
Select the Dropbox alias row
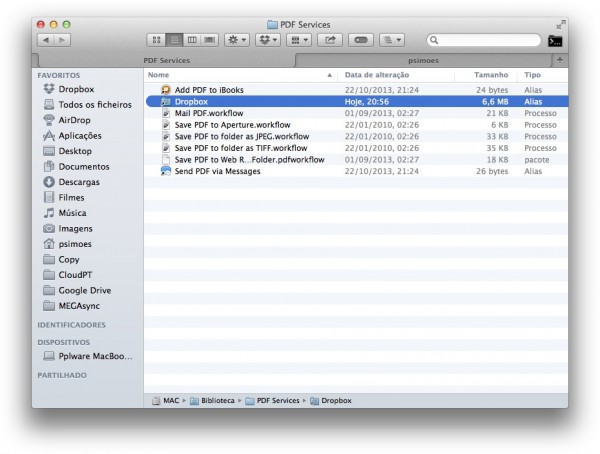tap(356, 101)
